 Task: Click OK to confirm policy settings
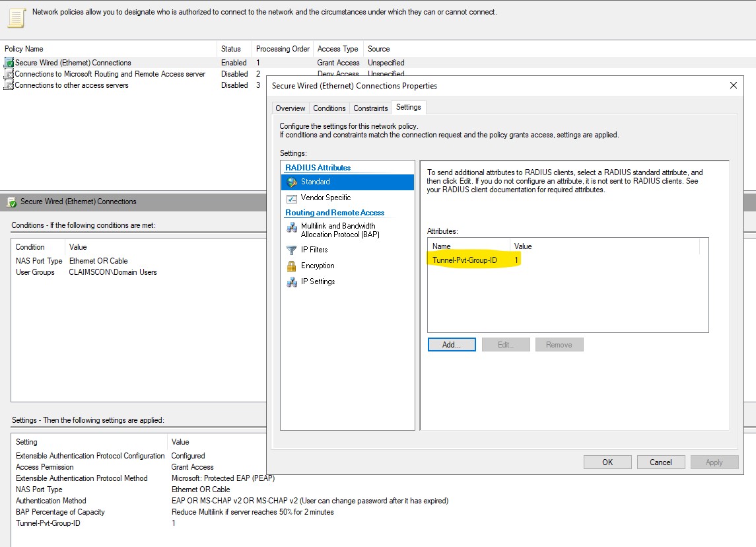tap(607, 462)
